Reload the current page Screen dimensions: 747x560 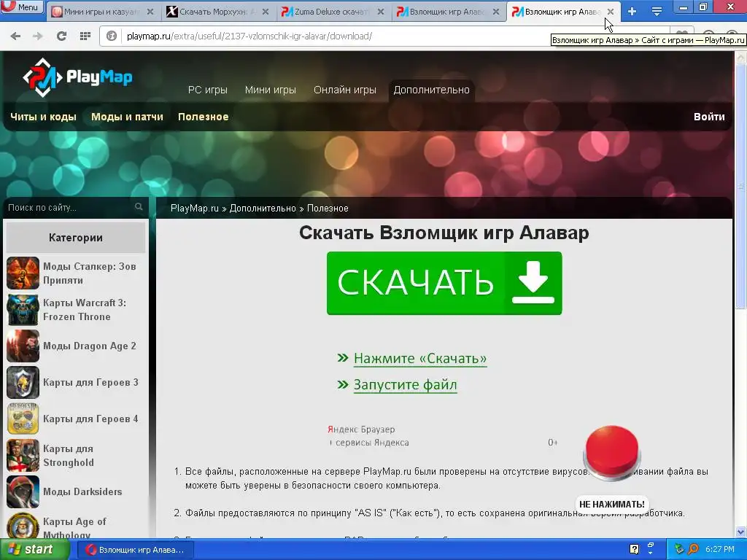[61, 36]
